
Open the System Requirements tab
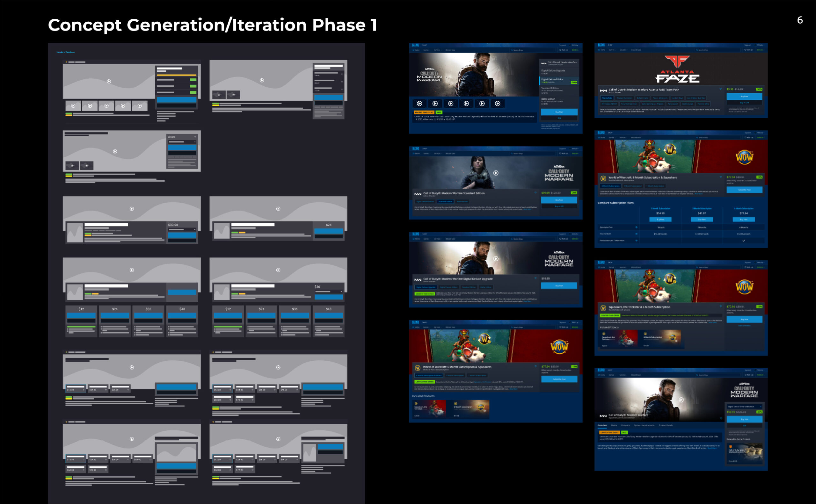tap(644, 425)
